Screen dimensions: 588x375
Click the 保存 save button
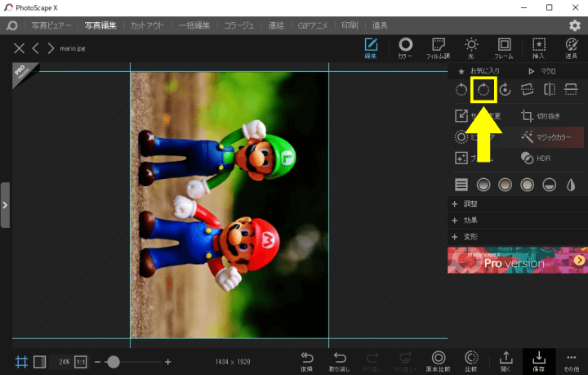(538, 361)
